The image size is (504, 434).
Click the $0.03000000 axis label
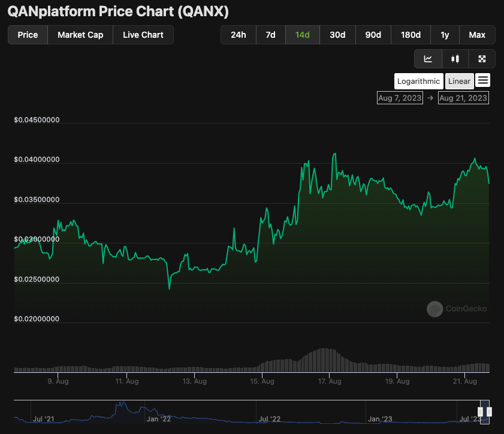coord(37,239)
